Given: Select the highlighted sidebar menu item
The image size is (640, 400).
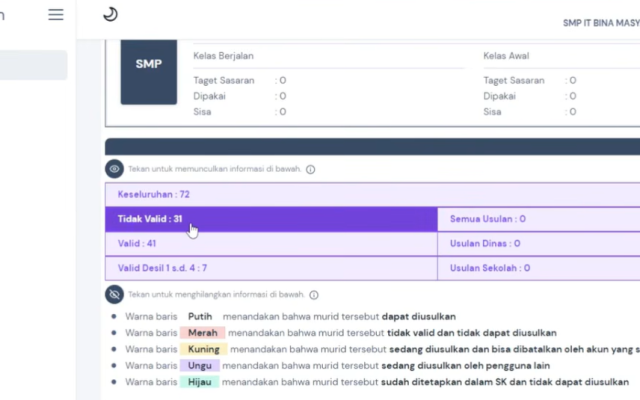Looking at the screenshot, I should click(33, 65).
